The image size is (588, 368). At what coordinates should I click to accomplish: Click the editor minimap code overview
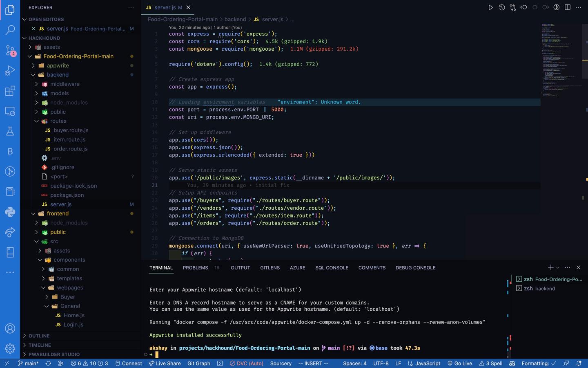click(562, 60)
